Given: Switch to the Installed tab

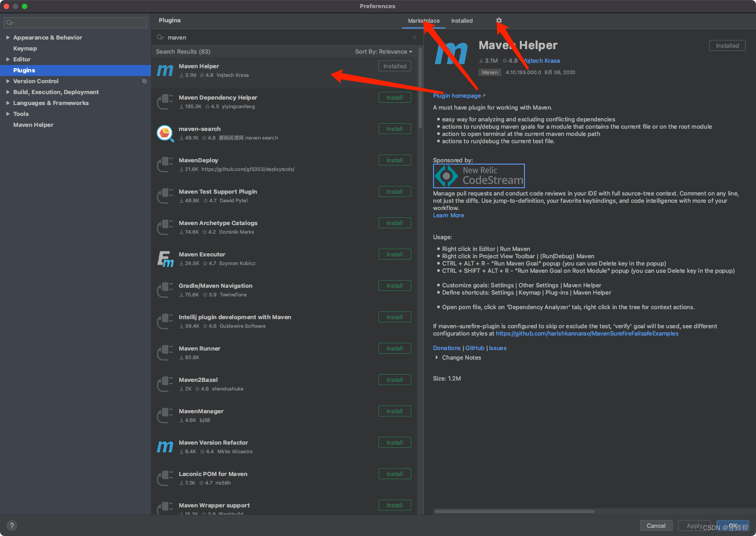Looking at the screenshot, I should point(462,20).
